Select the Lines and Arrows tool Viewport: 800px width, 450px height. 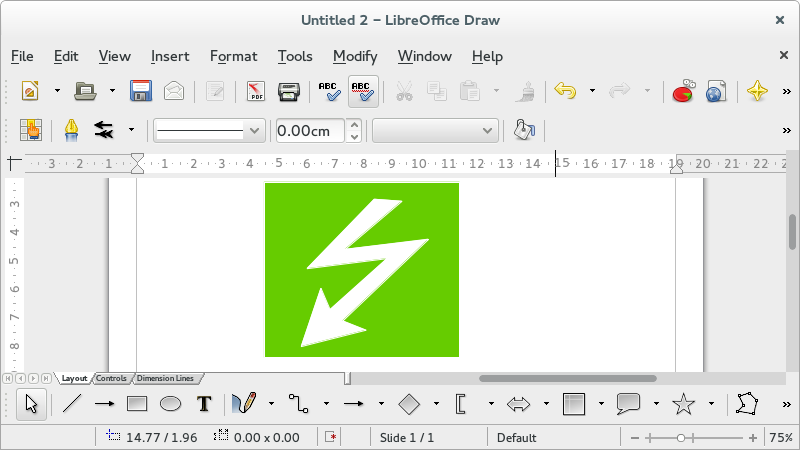[x=354, y=404]
